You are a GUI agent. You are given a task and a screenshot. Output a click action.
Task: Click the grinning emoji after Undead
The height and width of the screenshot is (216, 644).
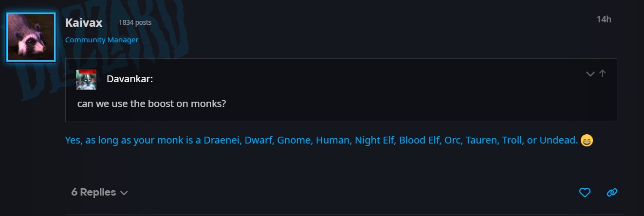pos(587,141)
